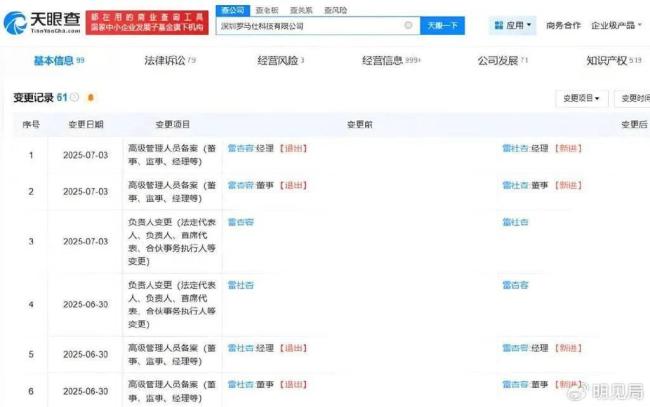This screenshot has width=650, height=407.
Task: Open row 4 变更前 person name link
Action: pyautogui.click(x=240, y=285)
